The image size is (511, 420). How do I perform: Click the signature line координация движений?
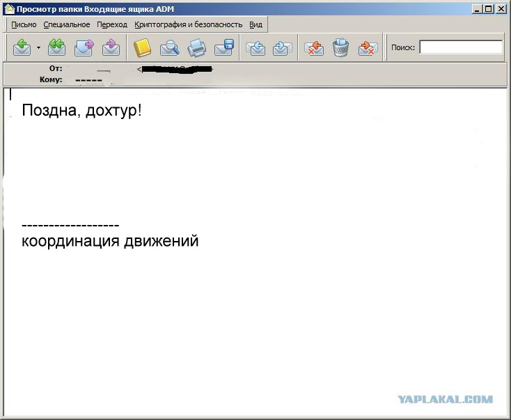pos(110,241)
